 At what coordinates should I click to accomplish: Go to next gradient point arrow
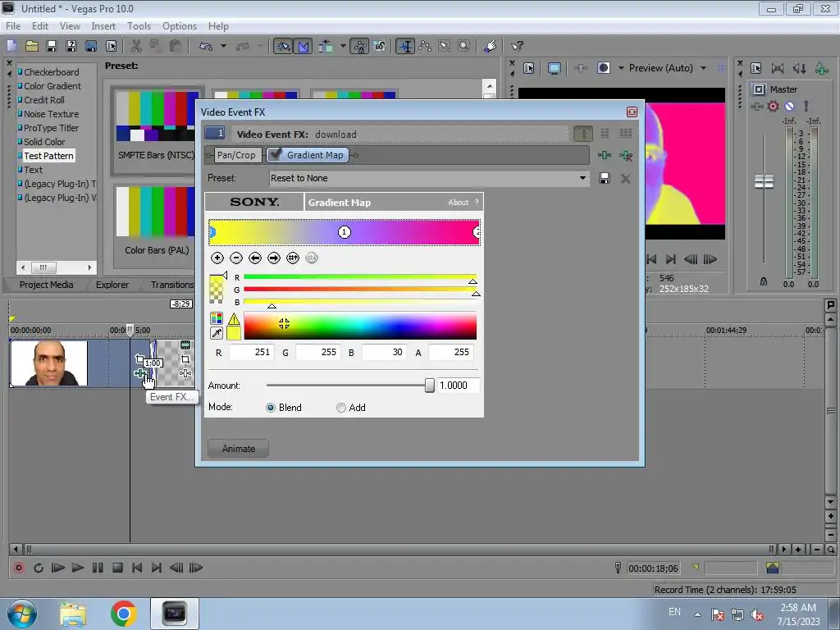[274, 258]
